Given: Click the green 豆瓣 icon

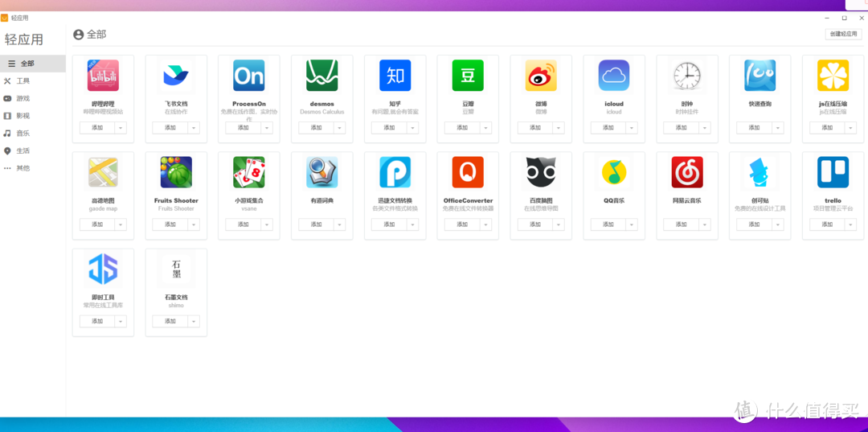Looking at the screenshot, I should click(x=468, y=76).
